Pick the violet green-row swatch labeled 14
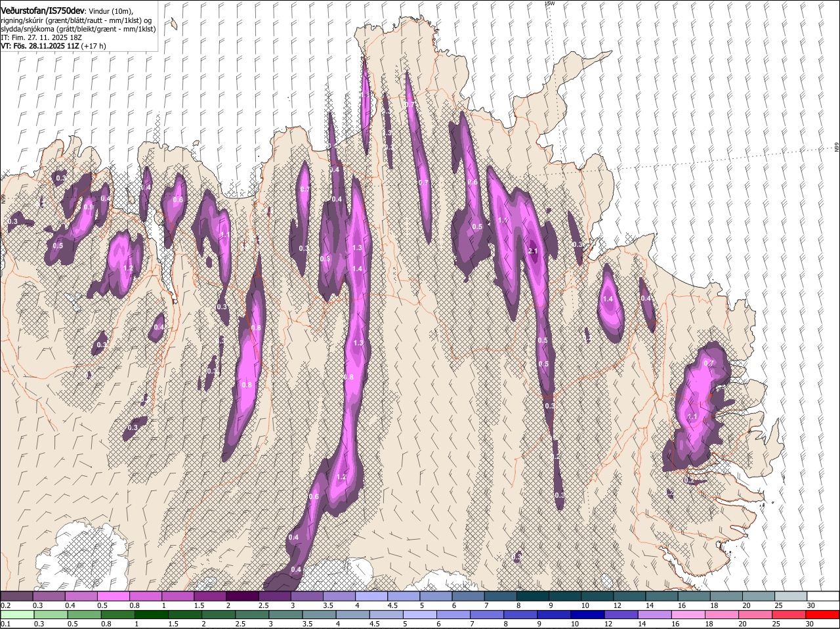The width and height of the screenshot is (840, 629). pos(654,615)
